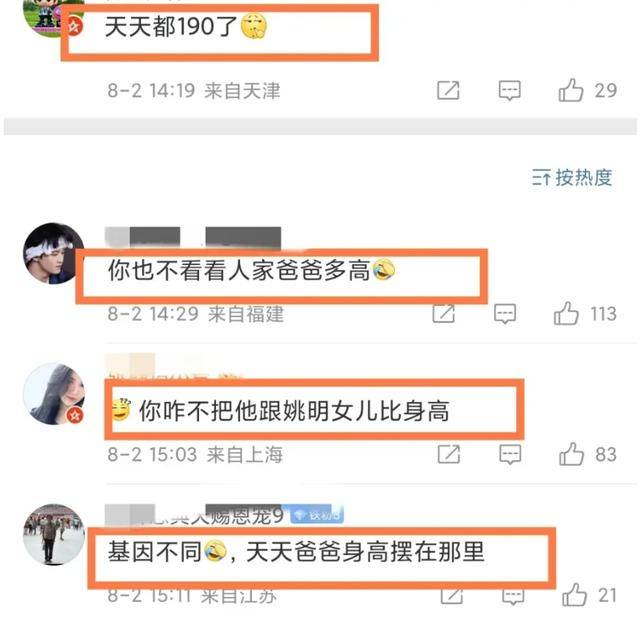Open the 按热度 sort options
The height and width of the screenshot is (621, 640).
[x=572, y=178]
